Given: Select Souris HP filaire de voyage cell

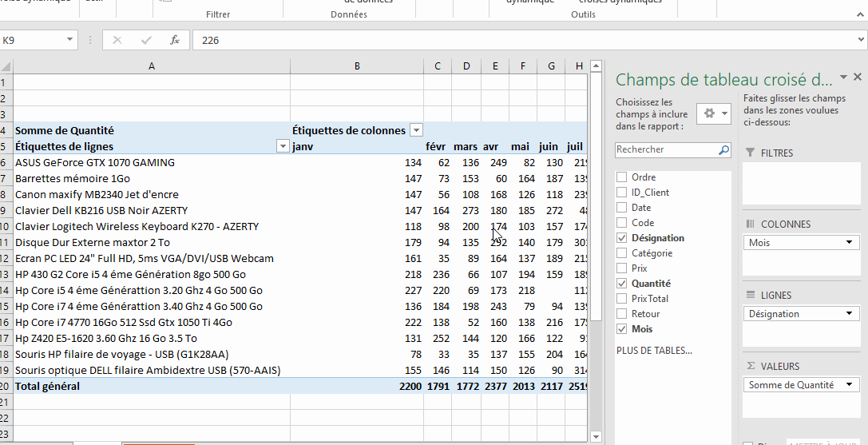Looking at the screenshot, I should (x=152, y=354).
